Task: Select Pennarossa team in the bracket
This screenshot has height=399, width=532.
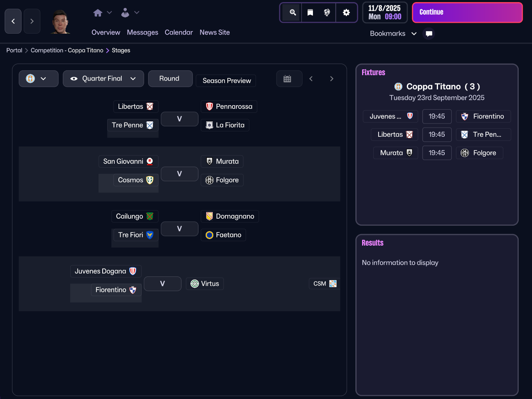Action: (229, 106)
